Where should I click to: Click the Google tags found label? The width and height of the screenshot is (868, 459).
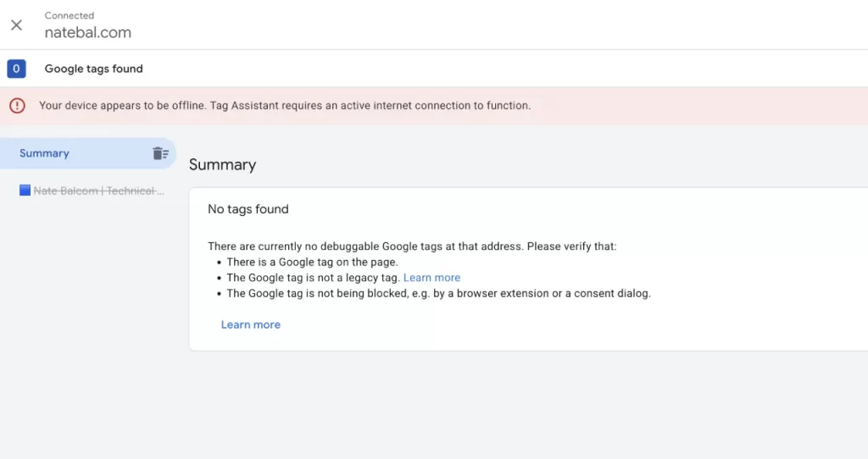pos(93,69)
